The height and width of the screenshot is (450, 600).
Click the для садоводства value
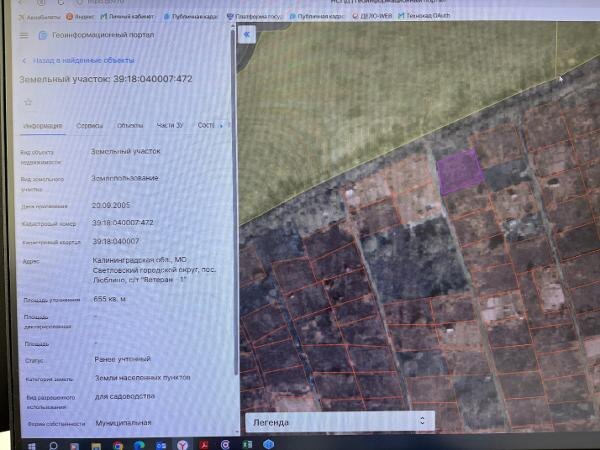125,396
